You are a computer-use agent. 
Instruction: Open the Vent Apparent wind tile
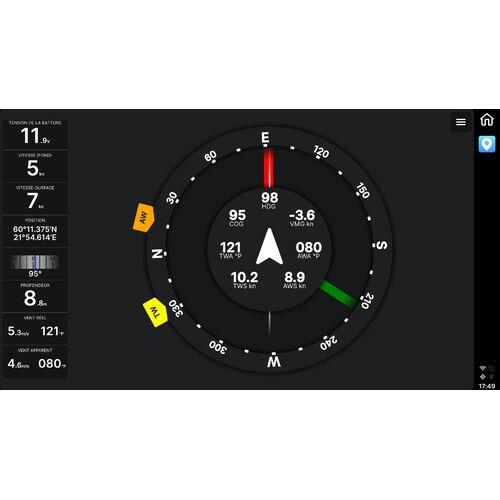[x=35, y=361]
